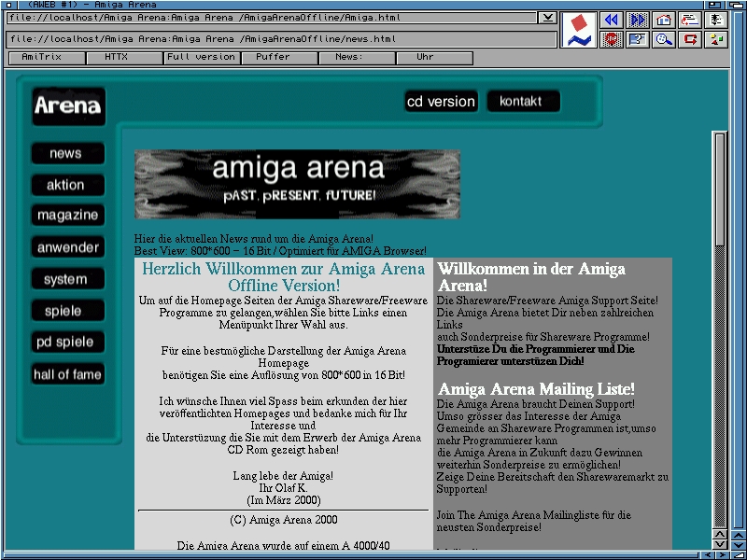Click the Puffer button
The image size is (747, 560).
(279, 58)
